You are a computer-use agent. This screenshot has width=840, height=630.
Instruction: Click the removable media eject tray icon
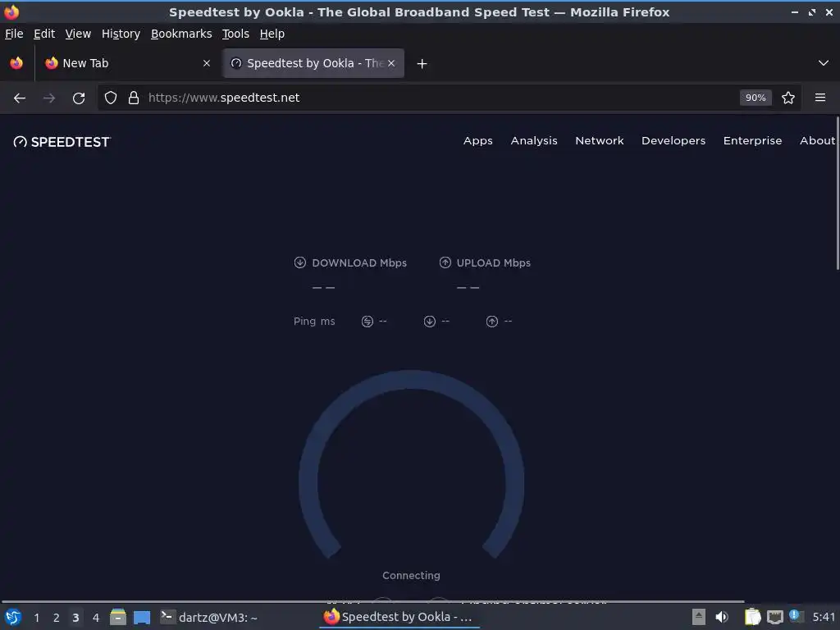click(699, 617)
